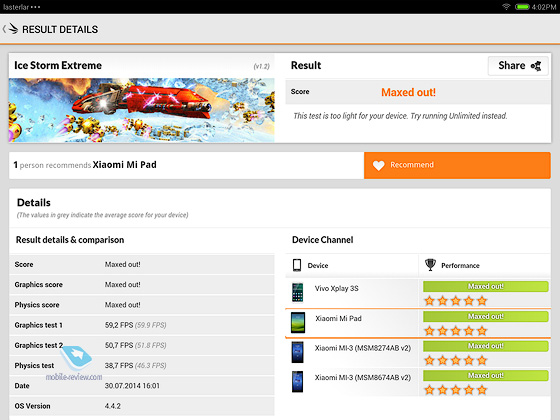Tap the Xiaomi MI-3 MSM8674AB device thumbnail
560x420 pixels.
pos(298,382)
